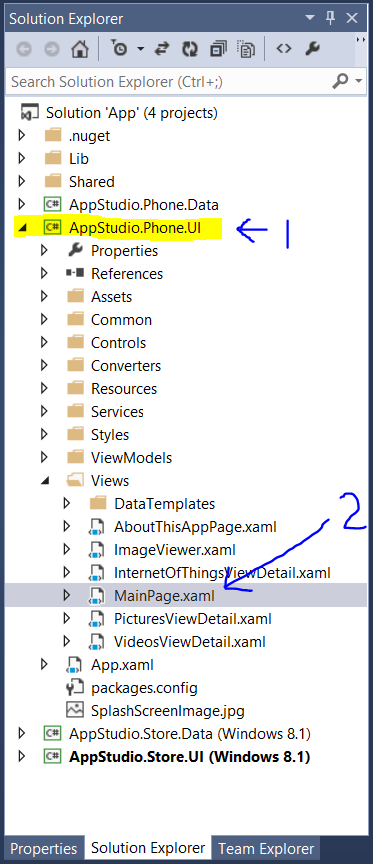Click the Collapse All toolbar icon
The width and height of the screenshot is (373, 864).
coord(218,49)
